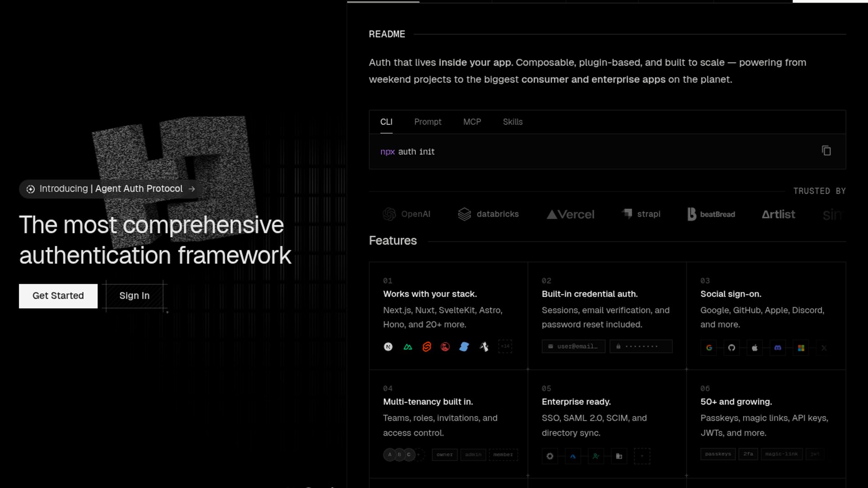Click avatar B in Multi-tenancy card
Image resolution: width=868 pixels, height=488 pixels.
tap(399, 455)
